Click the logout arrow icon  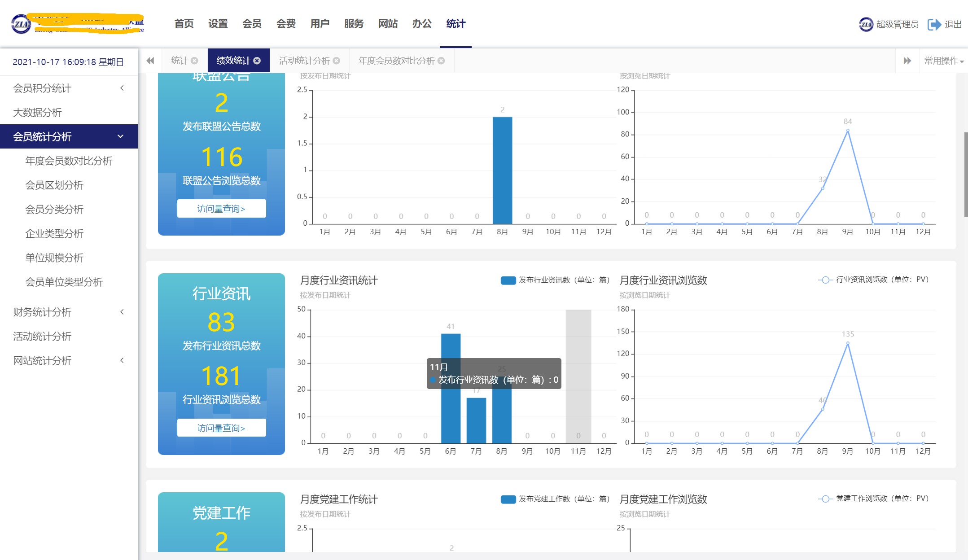click(x=934, y=24)
